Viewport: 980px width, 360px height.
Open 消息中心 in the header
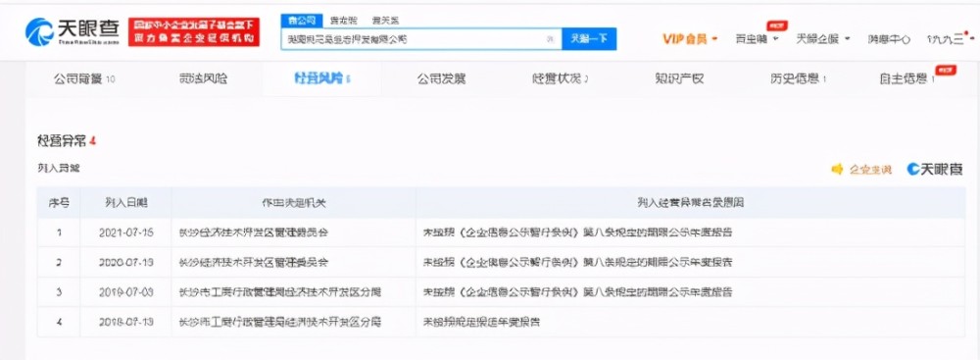click(889, 39)
